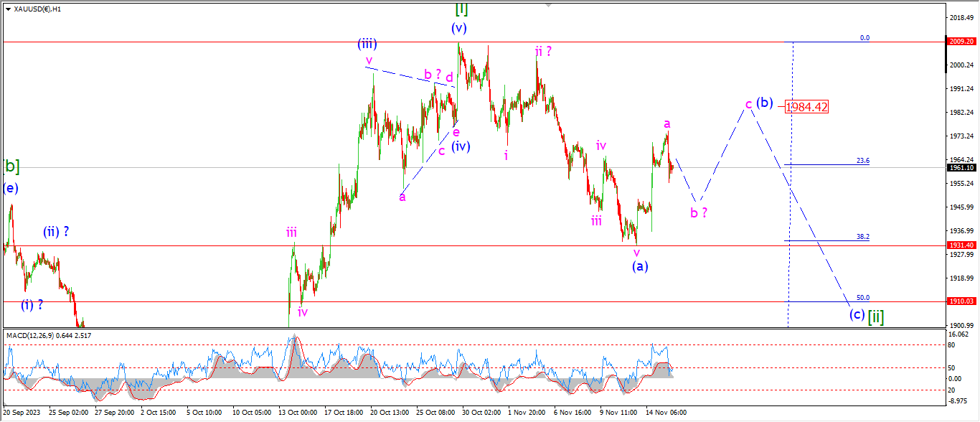Viewport: 980px width, 422px height.
Task: Click the green [ii] wave target label
Action: tap(876, 315)
